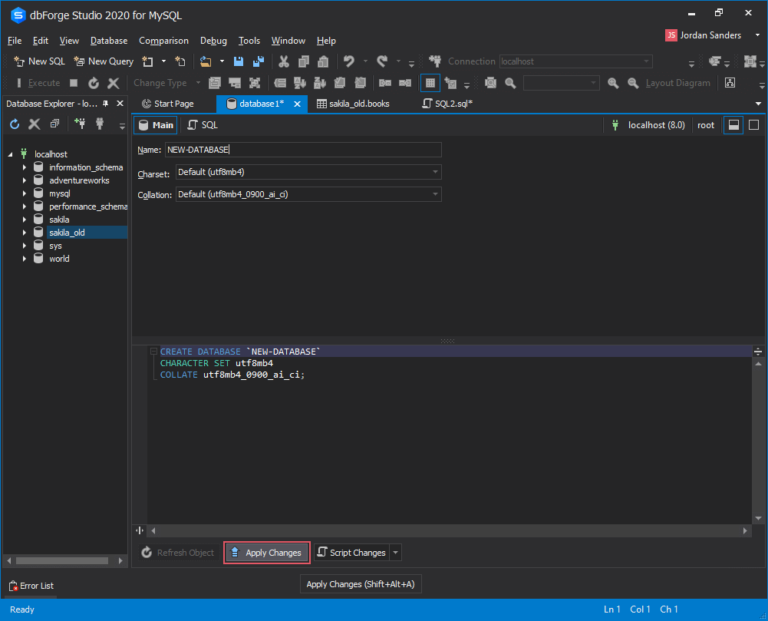Screen dimensions: 768x621
Task: Expand the adventureworks database node
Action: pos(24,180)
